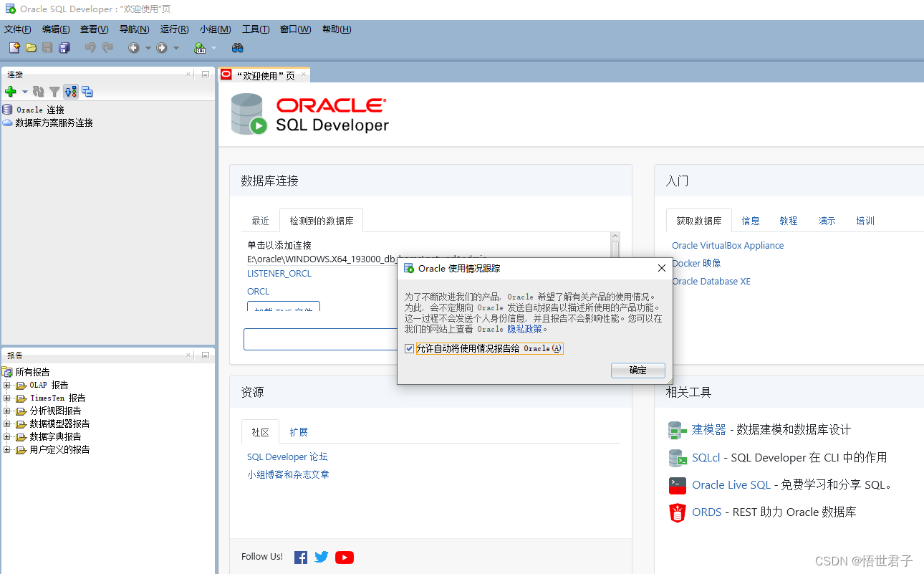The width and height of the screenshot is (924, 574).
Task: Click the Twitter bird icon
Action: click(x=322, y=557)
